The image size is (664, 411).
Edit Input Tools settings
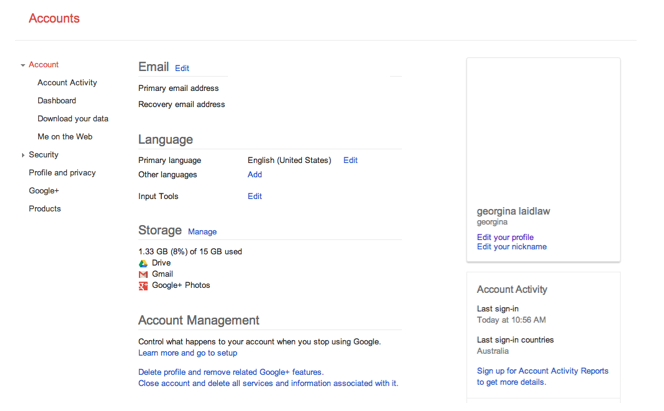coord(255,197)
